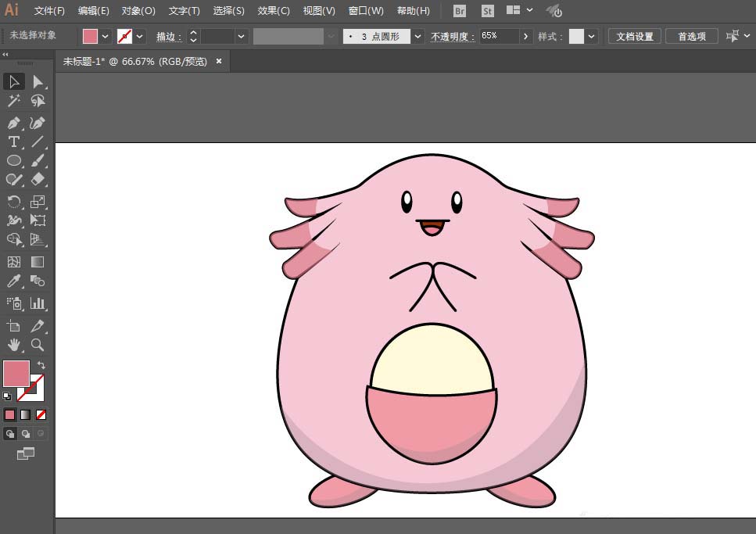Select the Ellipse tool
This screenshot has width=756, height=534.
click(x=14, y=160)
